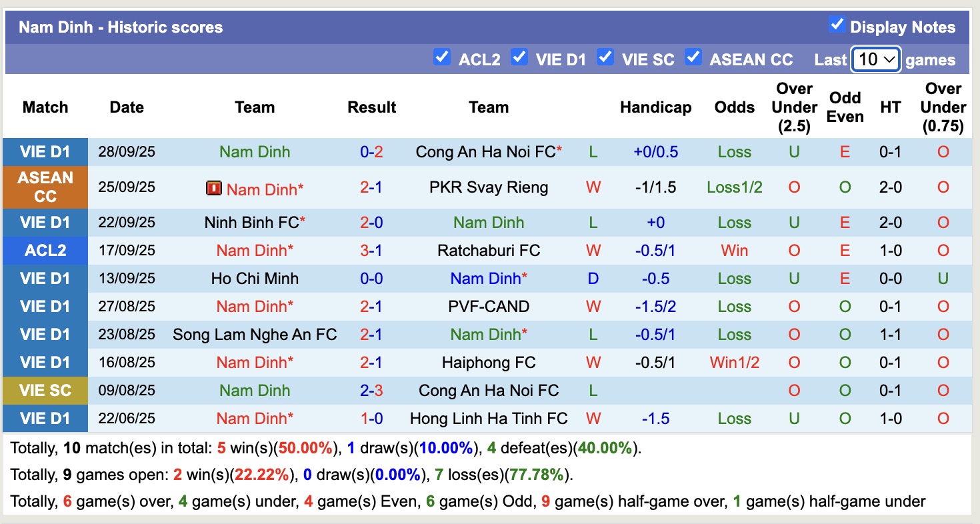Click the VIE D1 badge on the 16/08 row

pyautogui.click(x=45, y=363)
